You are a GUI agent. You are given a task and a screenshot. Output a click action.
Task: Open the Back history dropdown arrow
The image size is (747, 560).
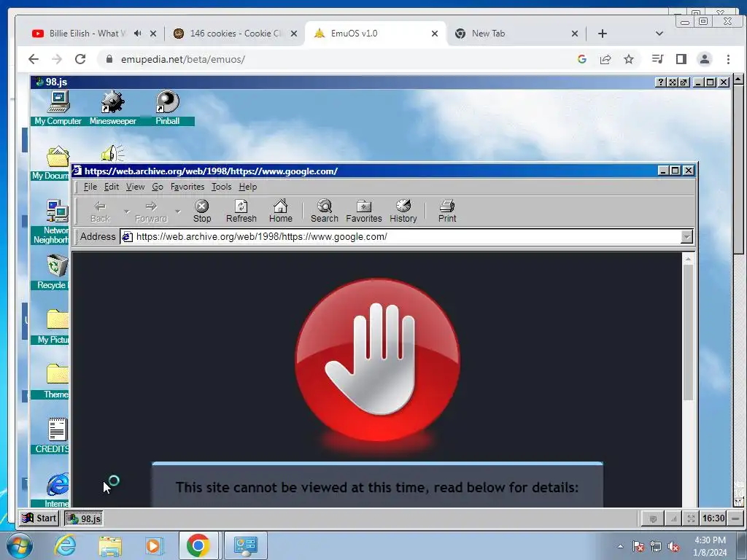(126, 211)
